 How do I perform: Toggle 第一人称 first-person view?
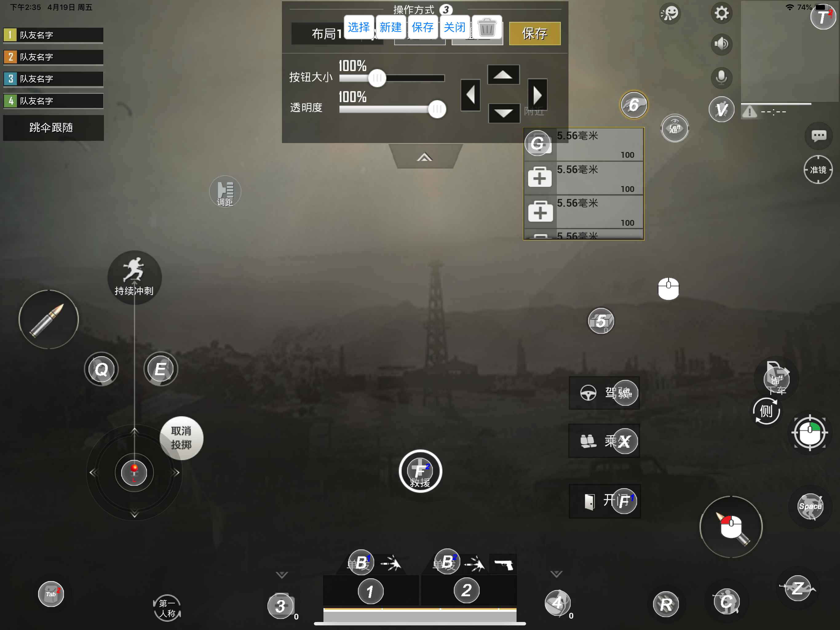(167, 608)
